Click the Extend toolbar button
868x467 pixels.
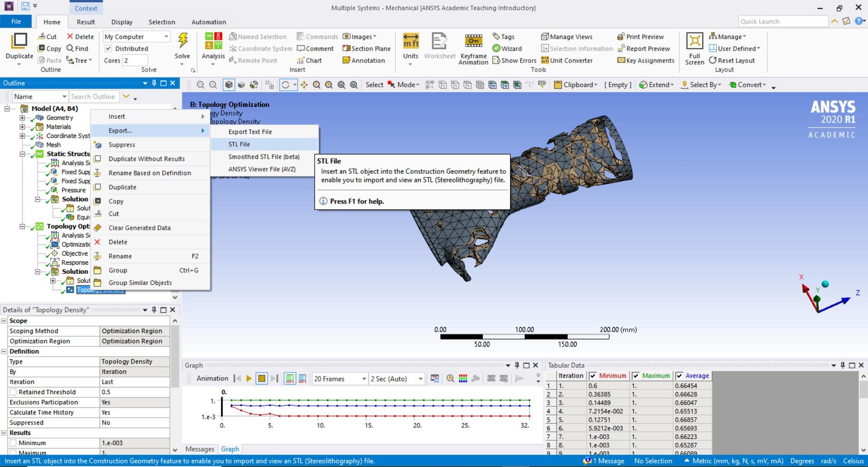(x=656, y=85)
